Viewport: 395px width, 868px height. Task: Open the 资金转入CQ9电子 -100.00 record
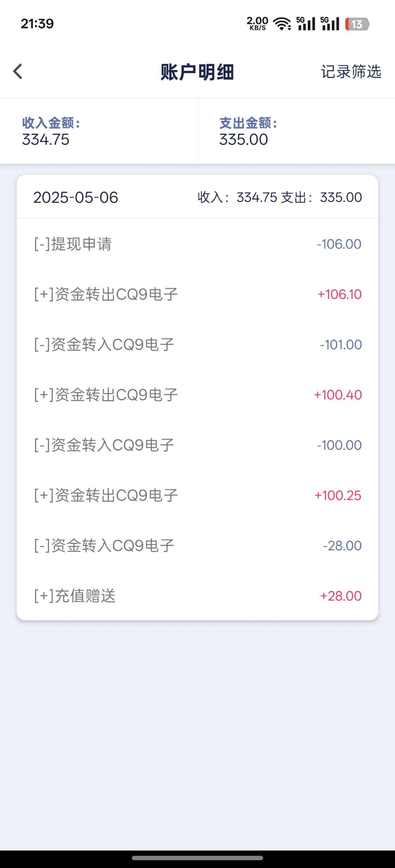click(197, 445)
